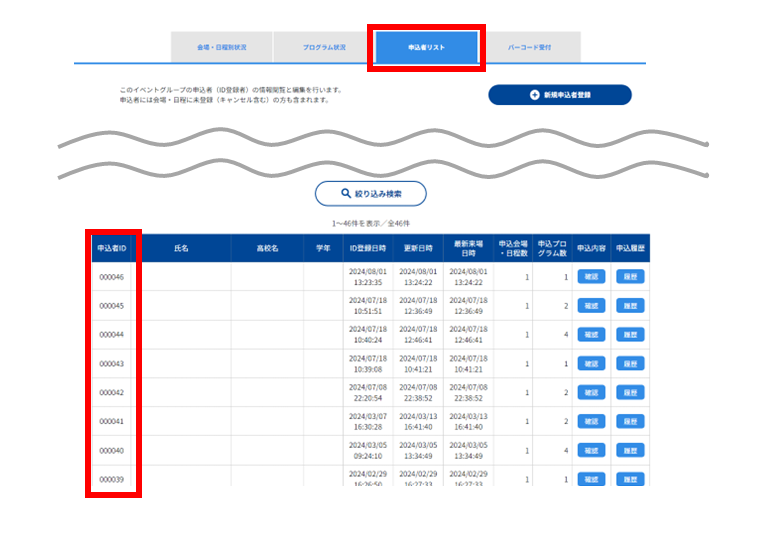Select the 申込者リスト tab
762x535 pixels.
point(426,47)
